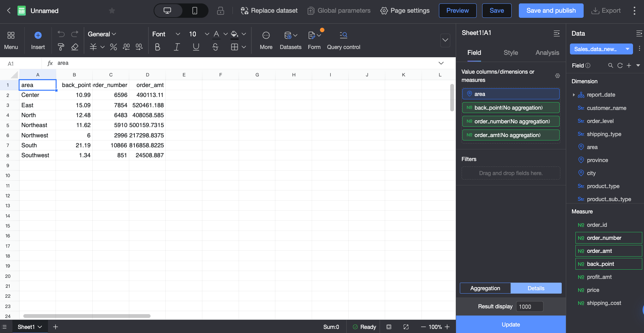Open the font size 10 dropdown
The image size is (644, 333).
199,34
